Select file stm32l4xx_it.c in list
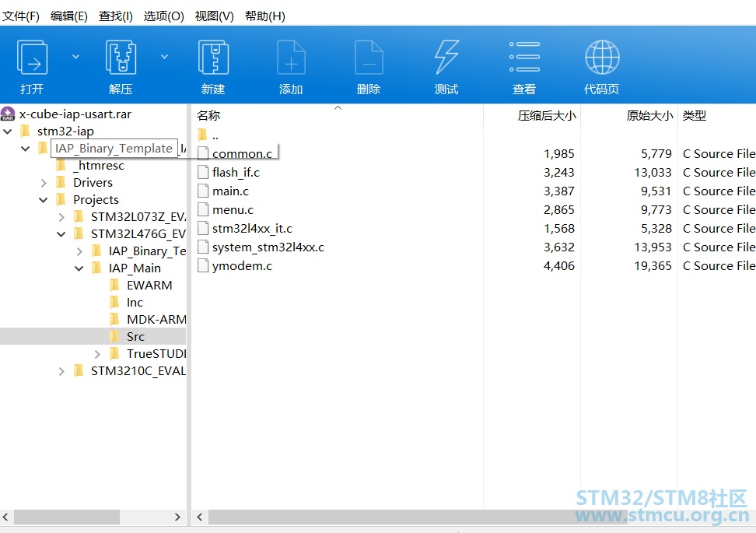The width and height of the screenshot is (756, 533). pos(252,229)
